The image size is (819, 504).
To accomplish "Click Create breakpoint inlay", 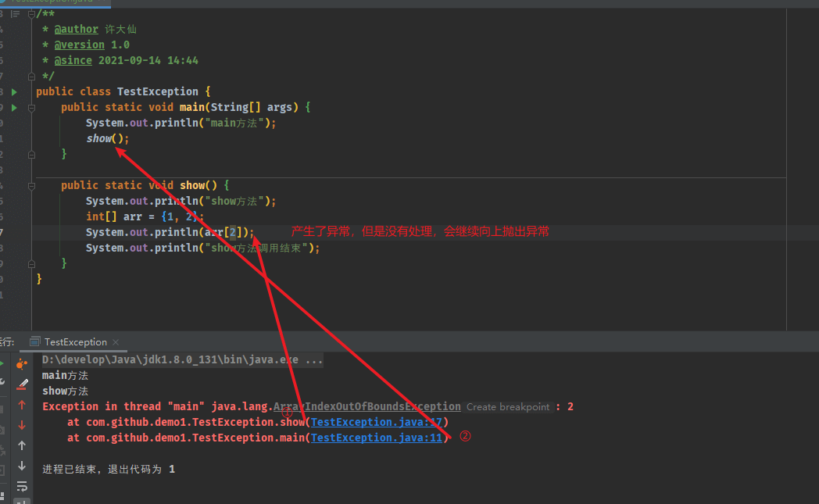I will (508, 407).
